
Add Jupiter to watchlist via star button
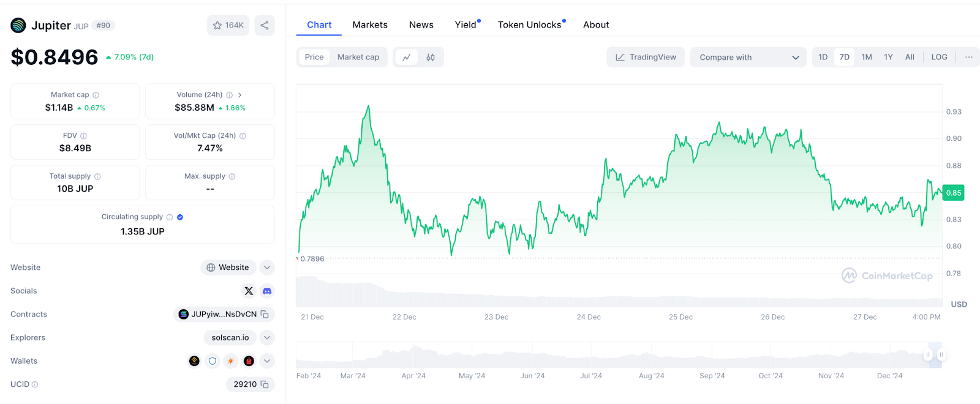coord(228,25)
